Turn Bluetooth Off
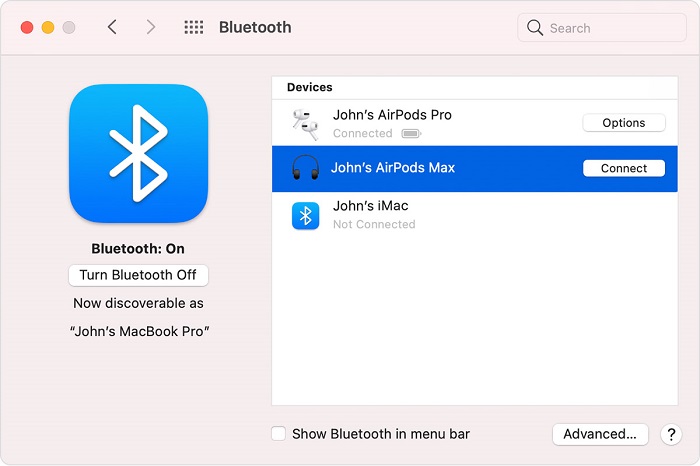The width and height of the screenshot is (700, 466). pos(138,275)
